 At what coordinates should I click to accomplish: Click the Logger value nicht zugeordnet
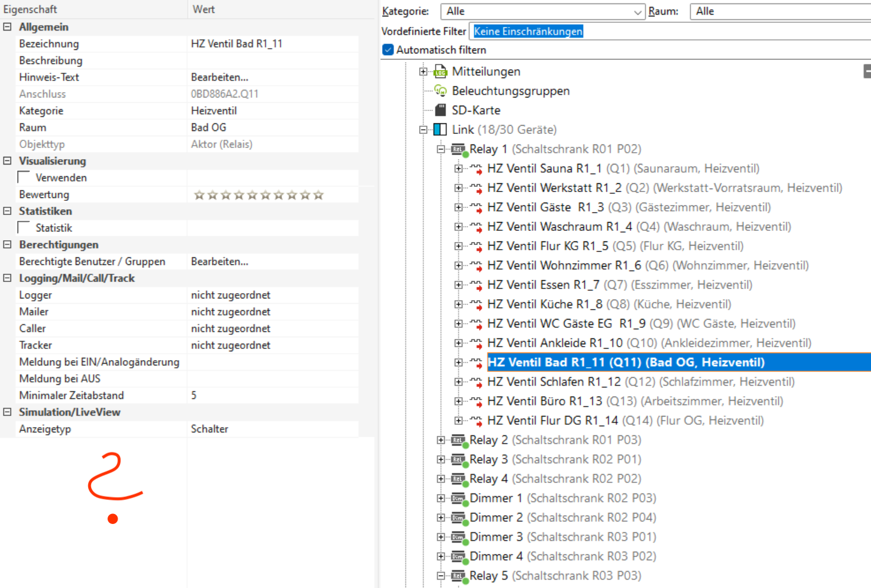tap(231, 295)
